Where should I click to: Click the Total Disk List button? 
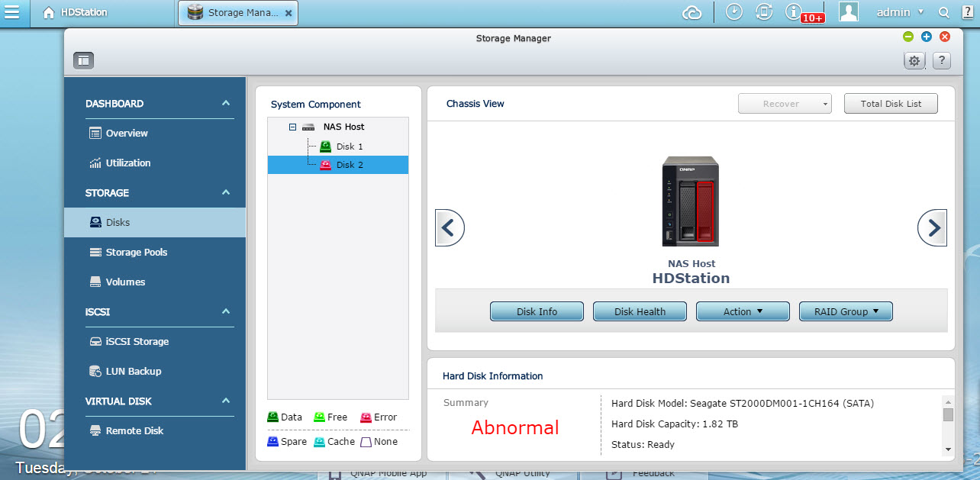[891, 104]
